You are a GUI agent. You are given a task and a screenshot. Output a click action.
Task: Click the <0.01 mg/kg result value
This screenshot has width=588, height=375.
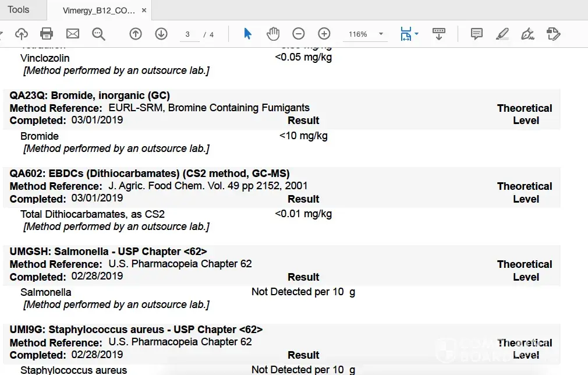pos(303,214)
